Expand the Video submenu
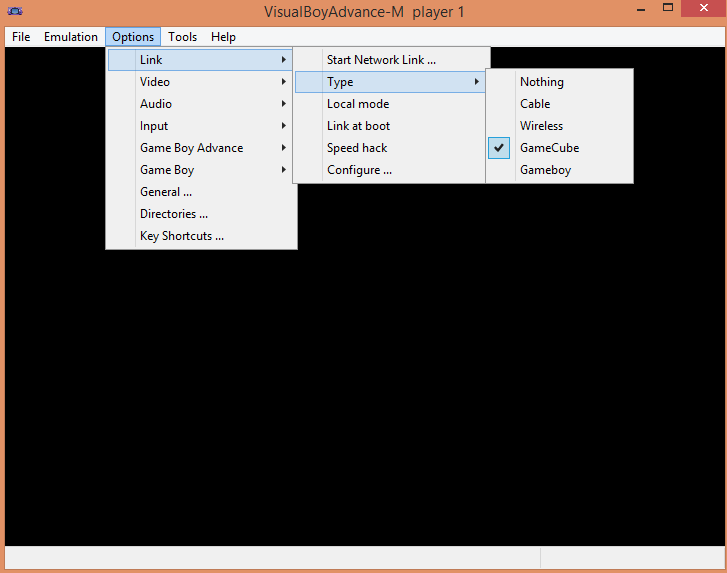The height and width of the screenshot is (573, 727). coord(200,82)
